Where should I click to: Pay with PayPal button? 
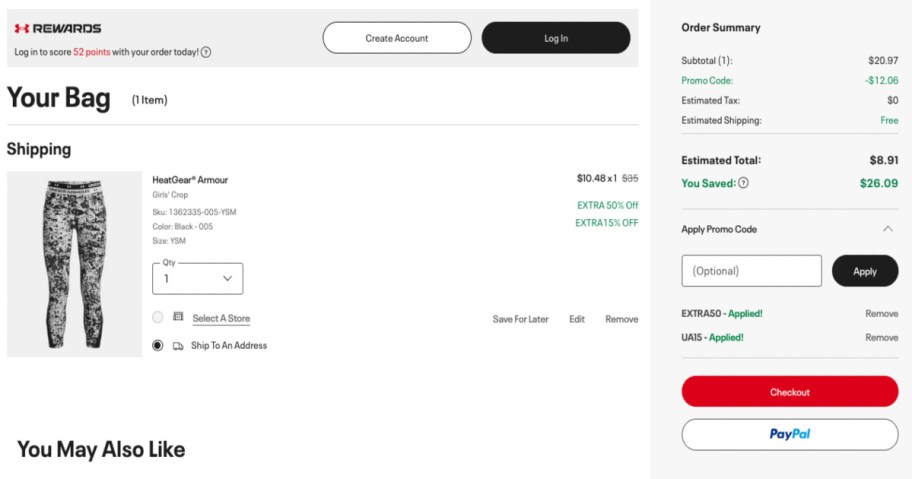790,434
